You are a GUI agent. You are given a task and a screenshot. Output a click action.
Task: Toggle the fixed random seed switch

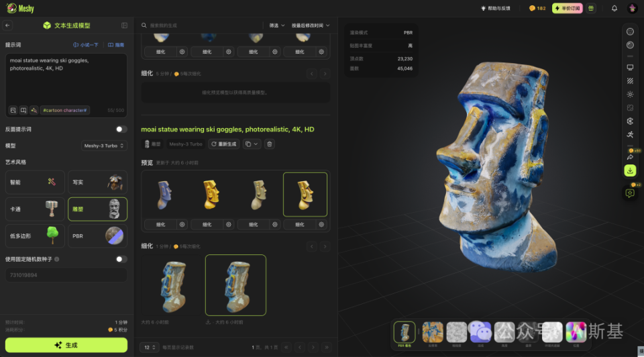121,259
